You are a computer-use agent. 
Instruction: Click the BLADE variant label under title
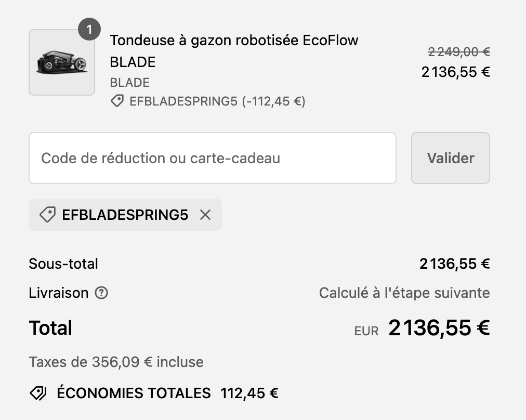coord(129,83)
